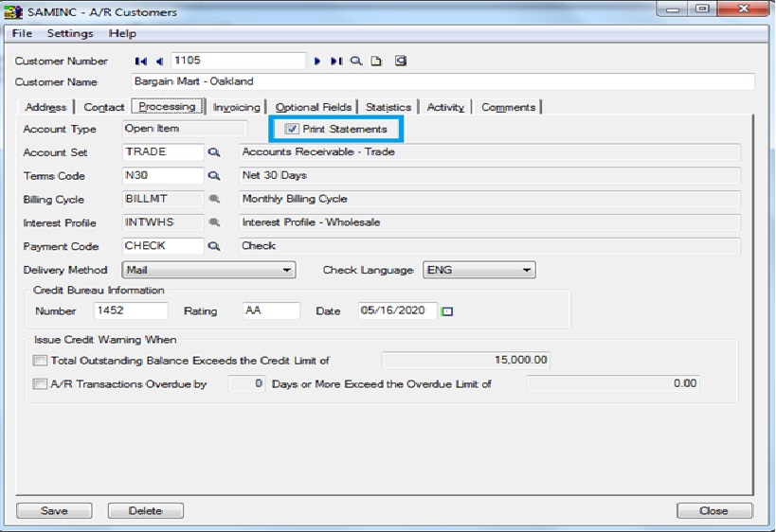Open the File menu
776x532 pixels.
22,34
